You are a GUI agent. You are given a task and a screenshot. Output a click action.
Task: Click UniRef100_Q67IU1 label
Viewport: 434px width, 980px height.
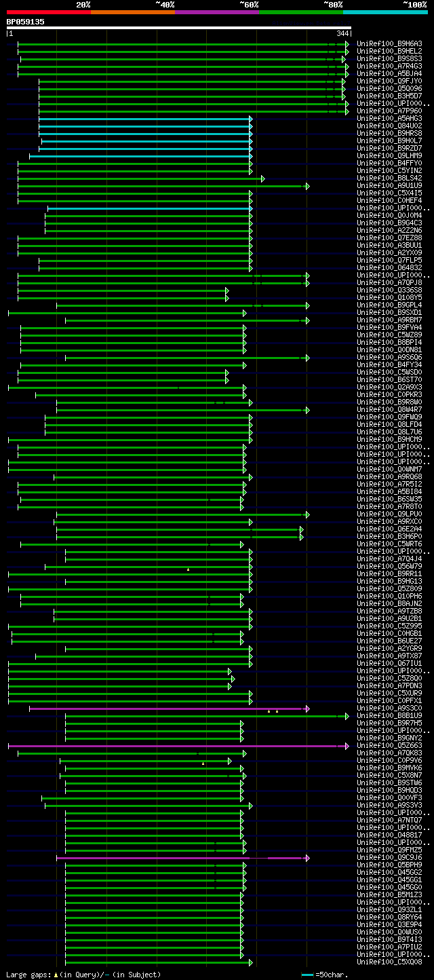[389, 664]
